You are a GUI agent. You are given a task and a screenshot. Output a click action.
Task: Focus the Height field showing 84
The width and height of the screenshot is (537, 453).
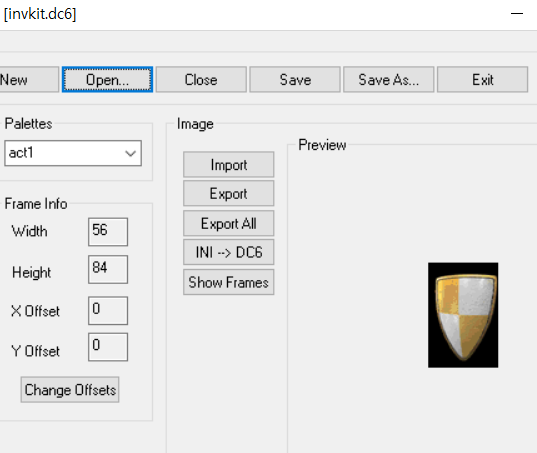(108, 269)
